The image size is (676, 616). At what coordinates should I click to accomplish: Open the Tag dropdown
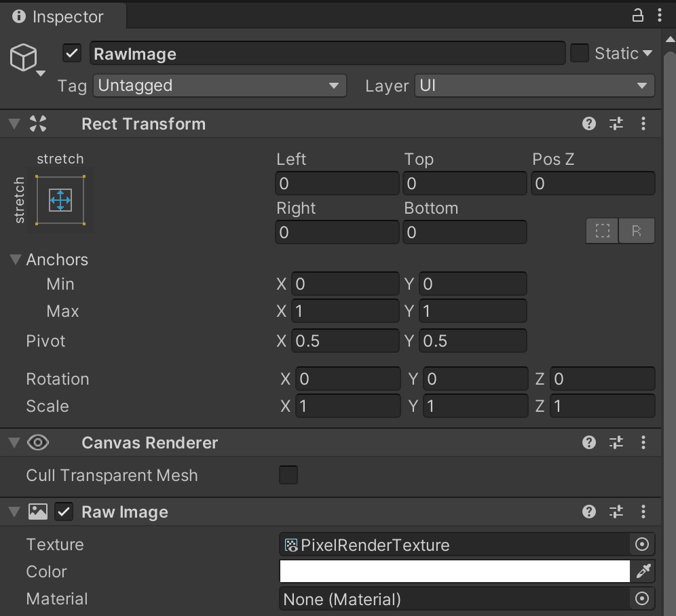tap(220, 85)
